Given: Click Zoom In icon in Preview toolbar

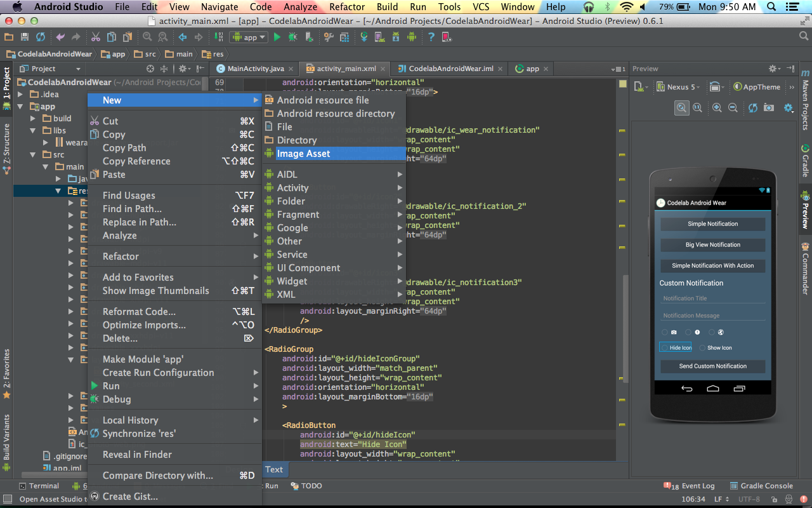Looking at the screenshot, I should pyautogui.click(x=717, y=108).
